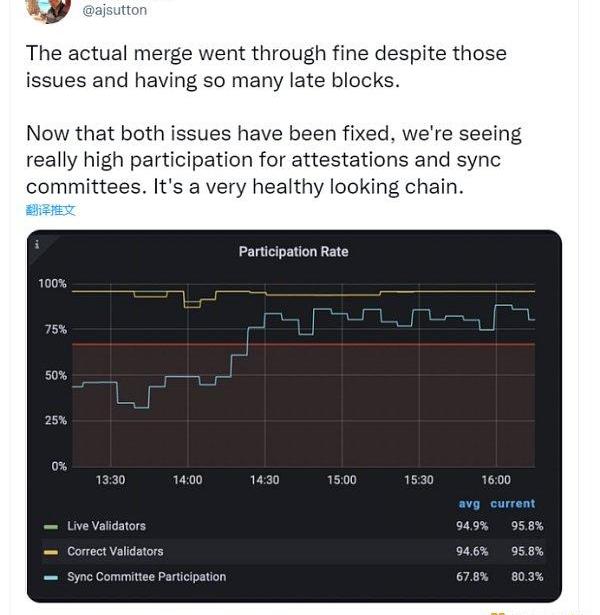Click the info icon on chart panel
The height and width of the screenshot is (615, 600).
[37, 244]
